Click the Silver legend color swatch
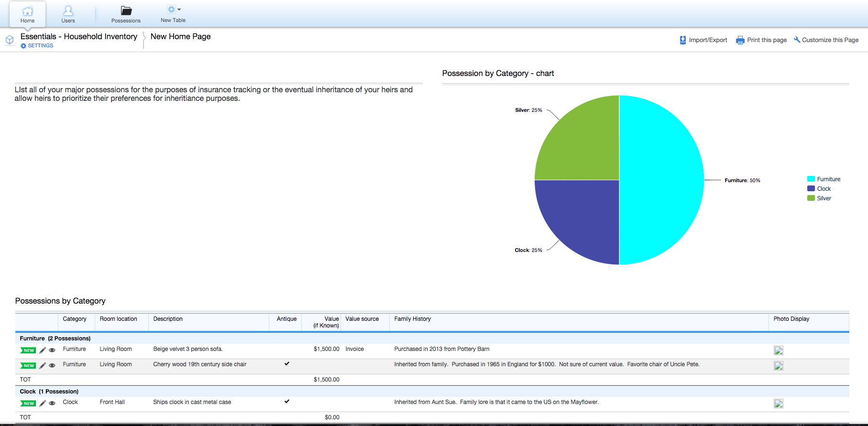The height and width of the screenshot is (426, 868). (811, 198)
